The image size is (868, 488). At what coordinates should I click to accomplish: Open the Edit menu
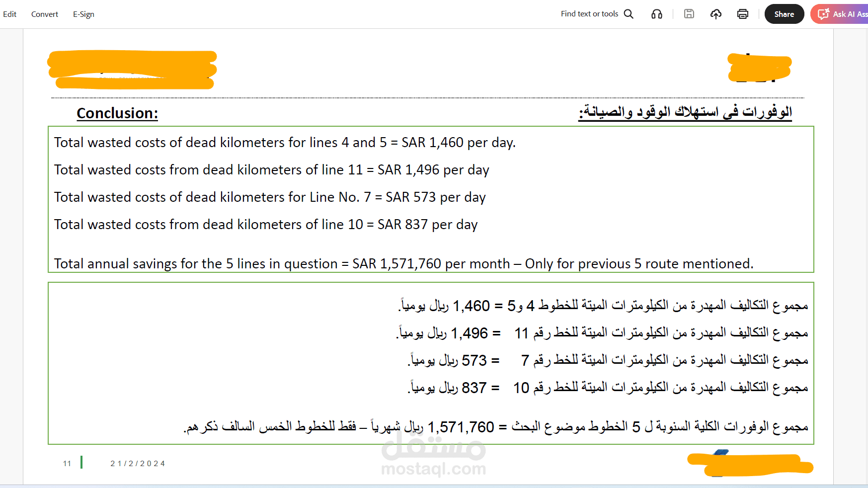click(9, 14)
